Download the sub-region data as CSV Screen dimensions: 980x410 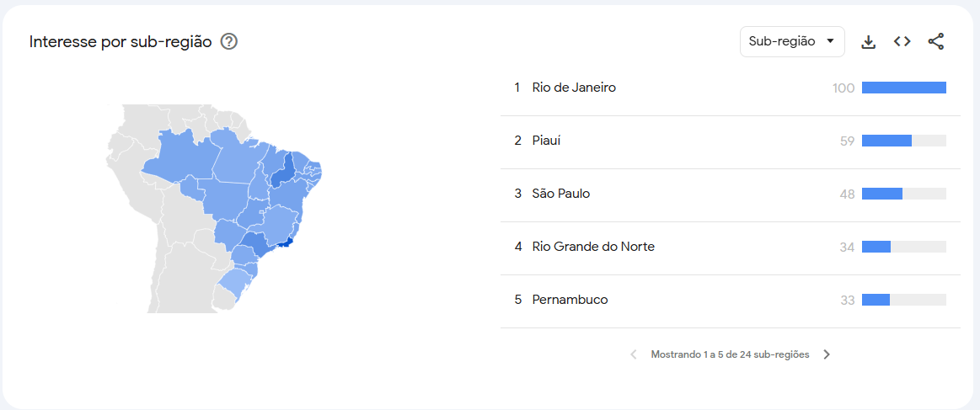[x=869, y=41]
